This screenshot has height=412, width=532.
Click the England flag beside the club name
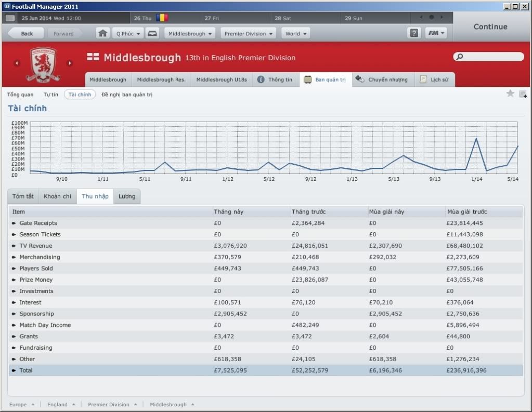[x=93, y=57]
